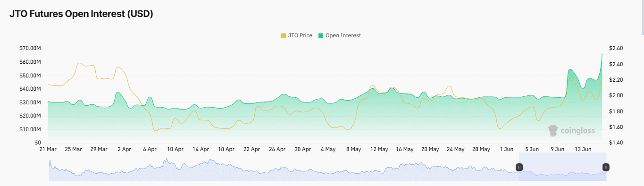Click the 5 Jun date label
The height and width of the screenshot is (186, 644).
(x=532, y=149)
